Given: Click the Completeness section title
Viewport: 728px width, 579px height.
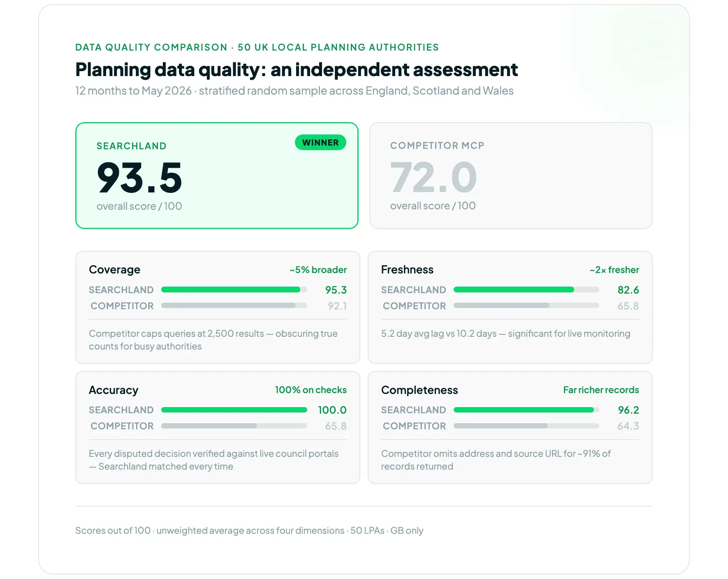Looking at the screenshot, I should coord(420,390).
